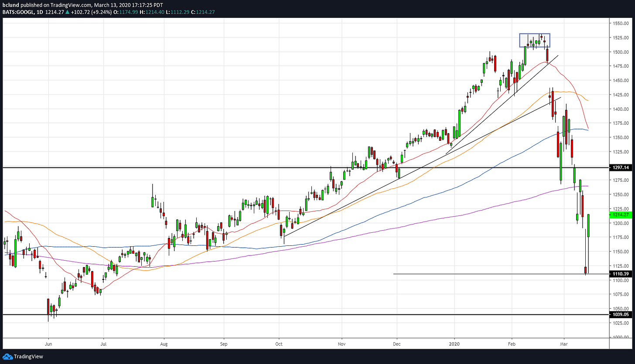Select the 1110.39 support line price label
This screenshot has width=635, height=364.
620,274
